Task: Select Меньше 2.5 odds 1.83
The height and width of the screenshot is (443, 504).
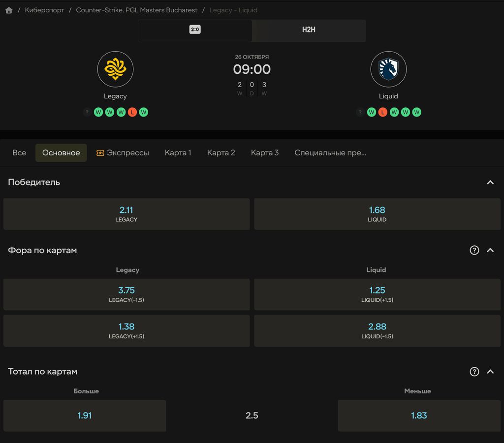Action: pyautogui.click(x=419, y=416)
